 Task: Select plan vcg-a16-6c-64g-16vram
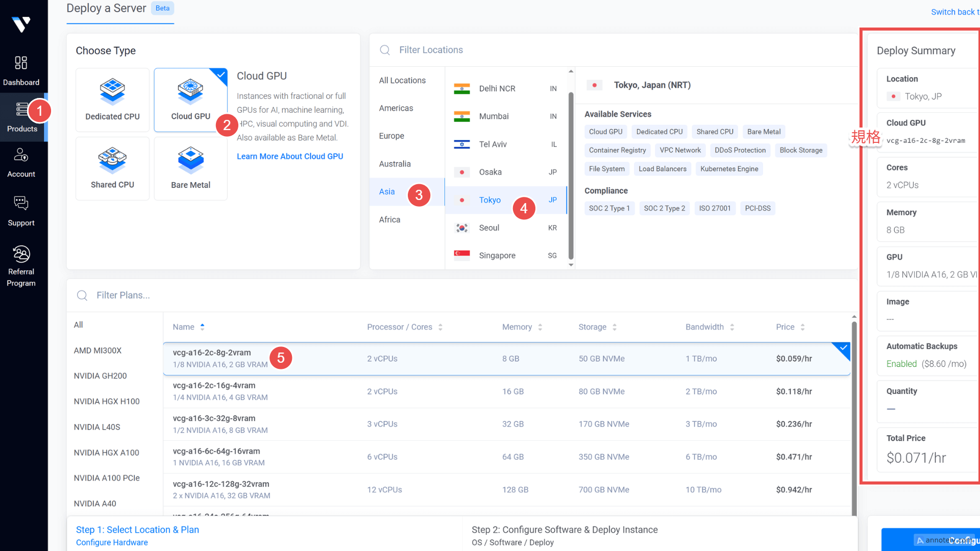point(507,457)
